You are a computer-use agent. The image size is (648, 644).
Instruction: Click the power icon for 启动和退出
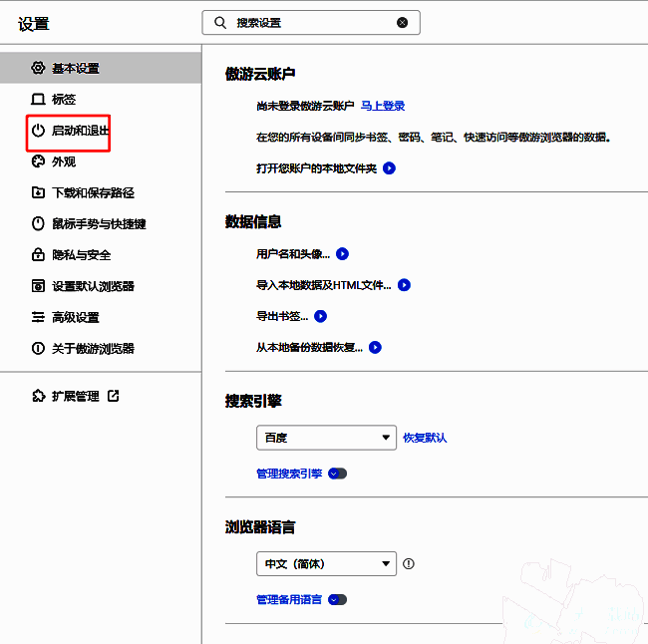(38, 131)
